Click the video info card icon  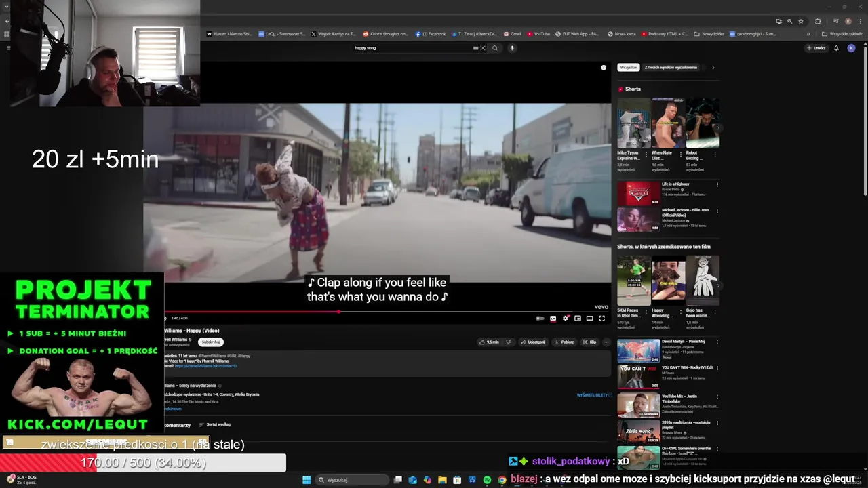(x=604, y=68)
